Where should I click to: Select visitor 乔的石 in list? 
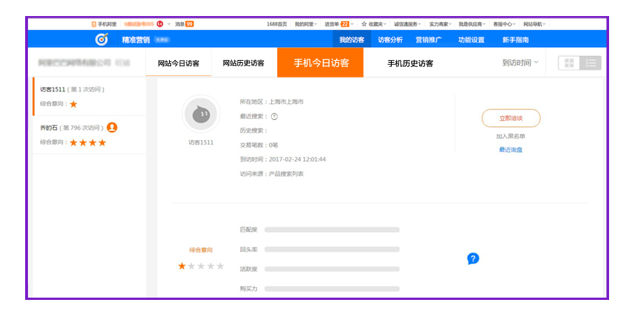tap(89, 135)
